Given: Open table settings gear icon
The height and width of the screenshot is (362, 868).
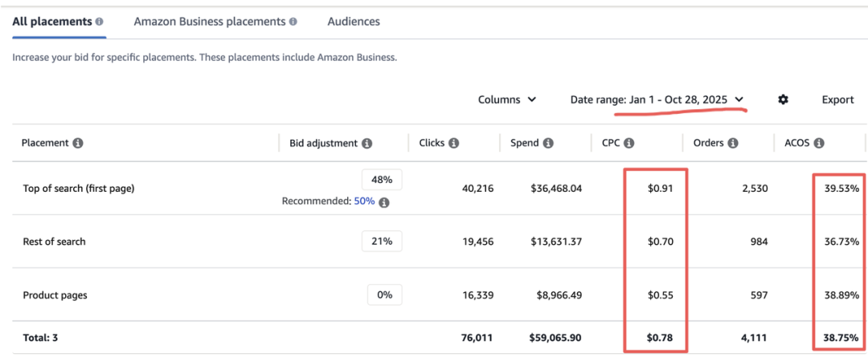Looking at the screenshot, I should [x=783, y=100].
